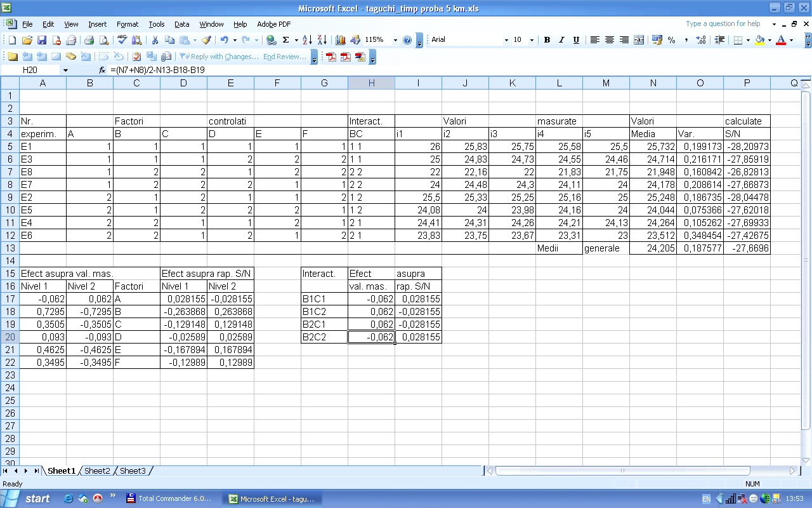Open the Fill Color dropdown arrow

pos(769,40)
